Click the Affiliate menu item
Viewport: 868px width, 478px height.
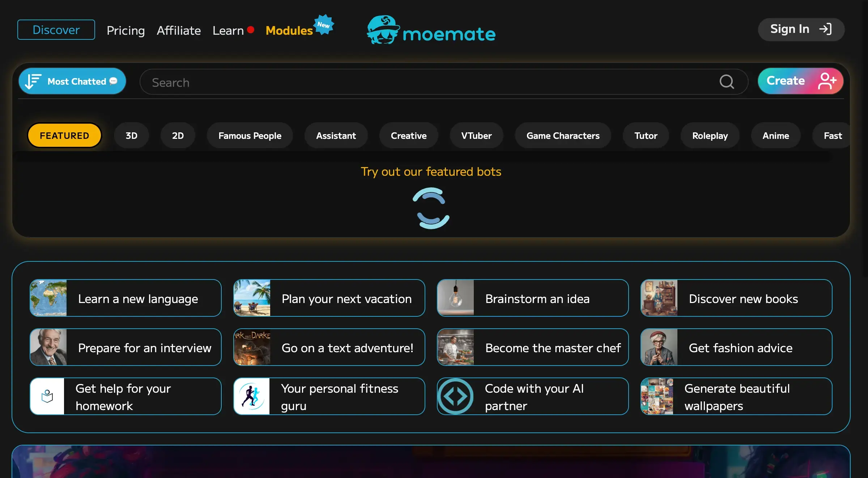coord(179,29)
